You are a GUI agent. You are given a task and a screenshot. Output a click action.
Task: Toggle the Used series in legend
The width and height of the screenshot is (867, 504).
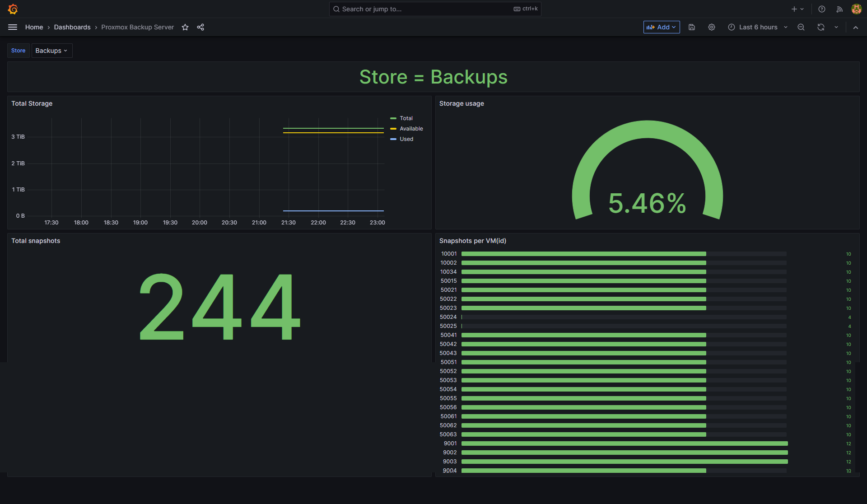406,139
